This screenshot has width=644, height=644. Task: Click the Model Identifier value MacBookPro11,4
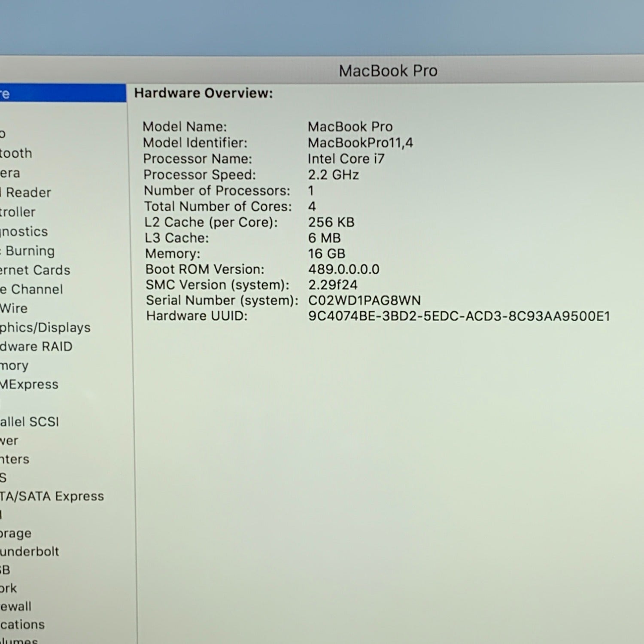click(360, 143)
